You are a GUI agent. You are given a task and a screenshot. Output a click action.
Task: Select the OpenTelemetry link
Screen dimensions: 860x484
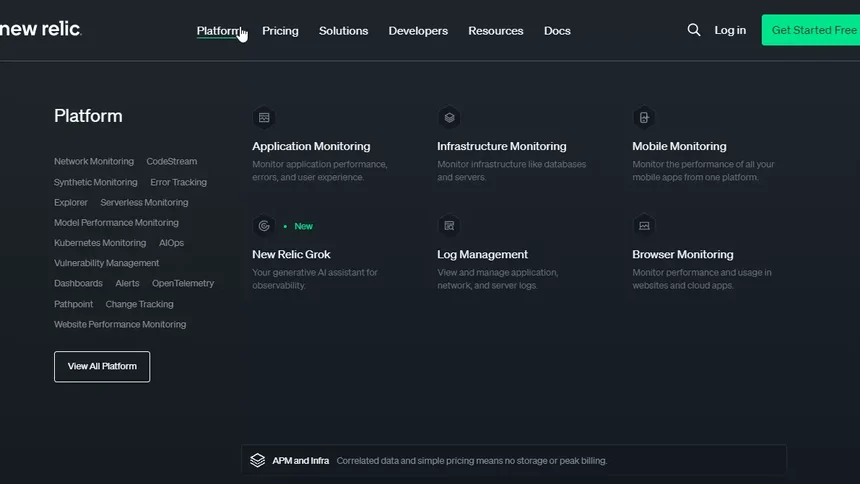[x=183, y=284]
